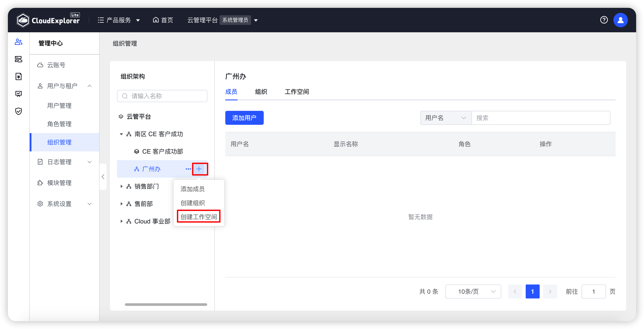Open the cloud server rail icon

tap(19, 59)
